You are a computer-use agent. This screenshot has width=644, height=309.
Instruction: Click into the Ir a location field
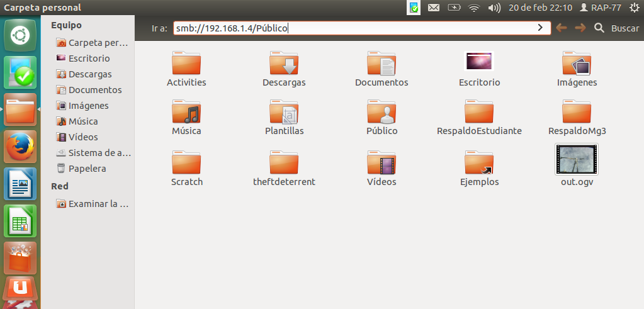coord(361,28)
